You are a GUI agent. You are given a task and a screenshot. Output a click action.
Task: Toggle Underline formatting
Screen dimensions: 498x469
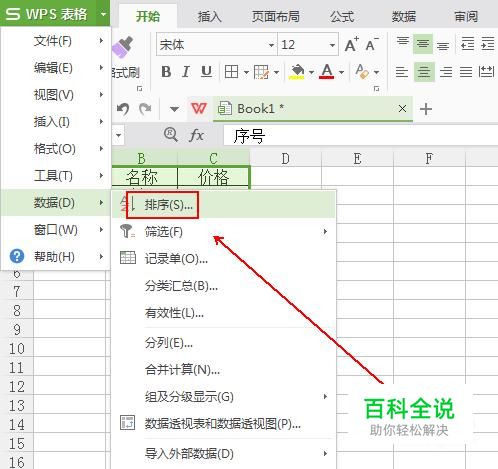(206, 72)
